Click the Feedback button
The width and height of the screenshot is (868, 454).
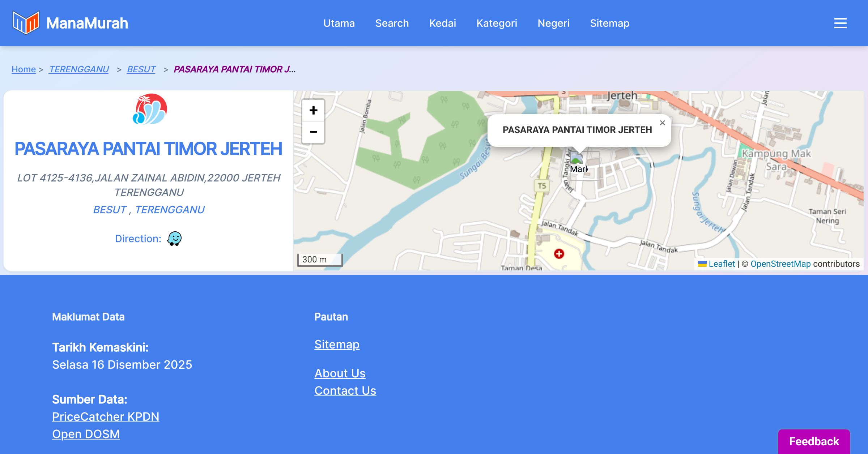click(814, 441)
